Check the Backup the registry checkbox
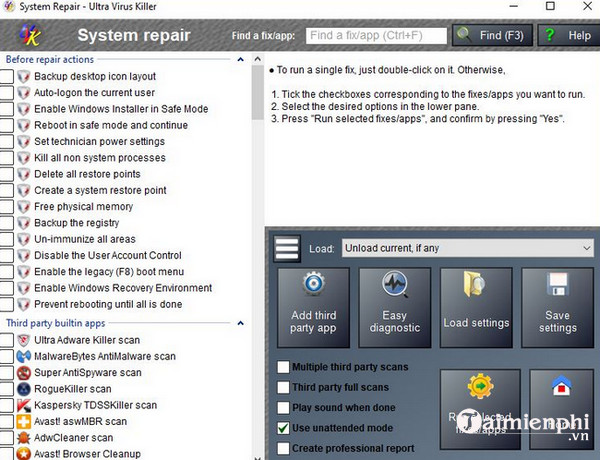This screenshot has height=460, width=600. click(7, 223)
